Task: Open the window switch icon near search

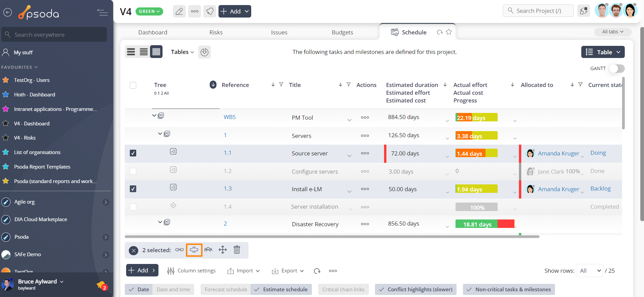Action: click(584, 11)
